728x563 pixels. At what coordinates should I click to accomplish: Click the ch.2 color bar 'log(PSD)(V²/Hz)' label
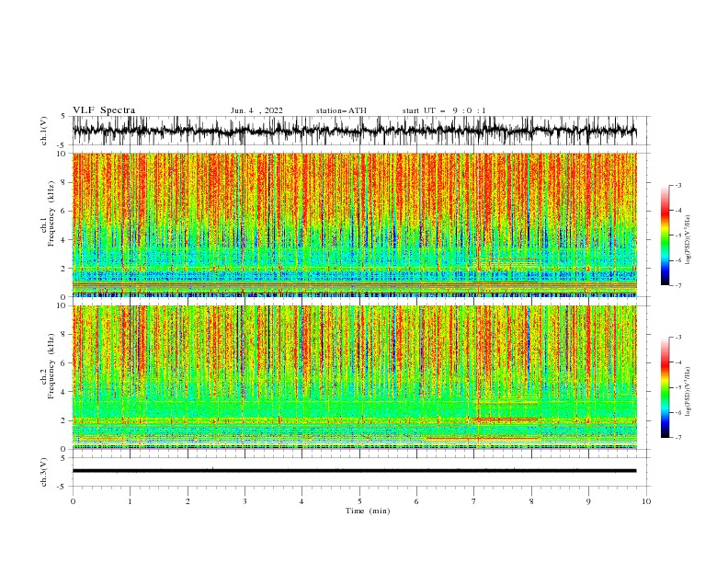point(688,392)
